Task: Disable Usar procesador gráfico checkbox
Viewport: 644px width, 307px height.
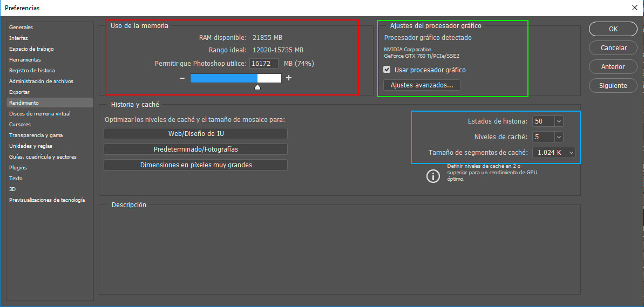Action: 387,70
